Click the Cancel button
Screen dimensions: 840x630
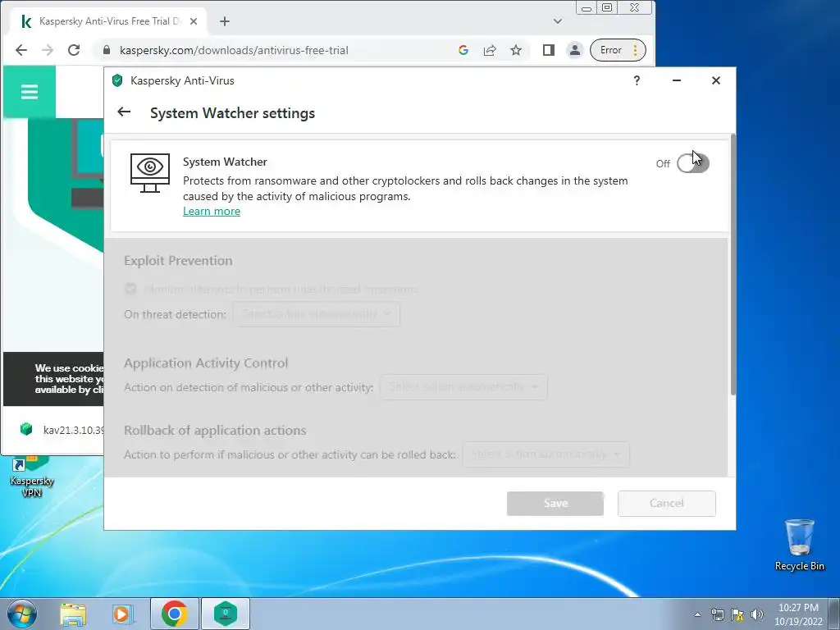(x=666, y=504)
